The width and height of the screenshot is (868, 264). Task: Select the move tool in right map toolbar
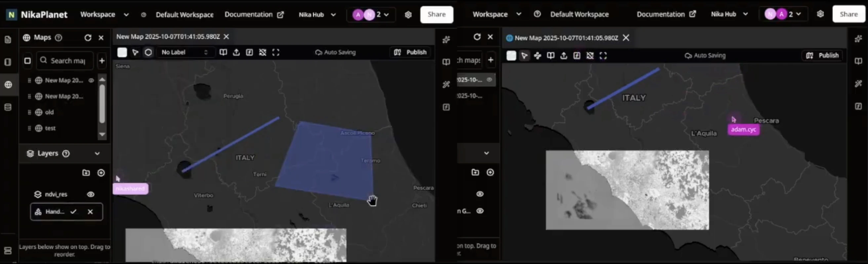pos(537,56)
